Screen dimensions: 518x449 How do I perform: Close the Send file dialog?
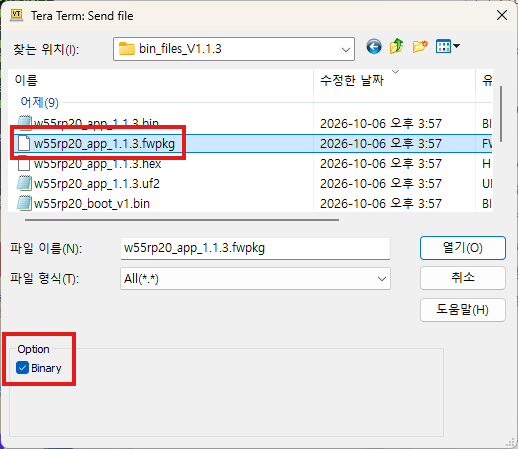click(x=502, y=15)
